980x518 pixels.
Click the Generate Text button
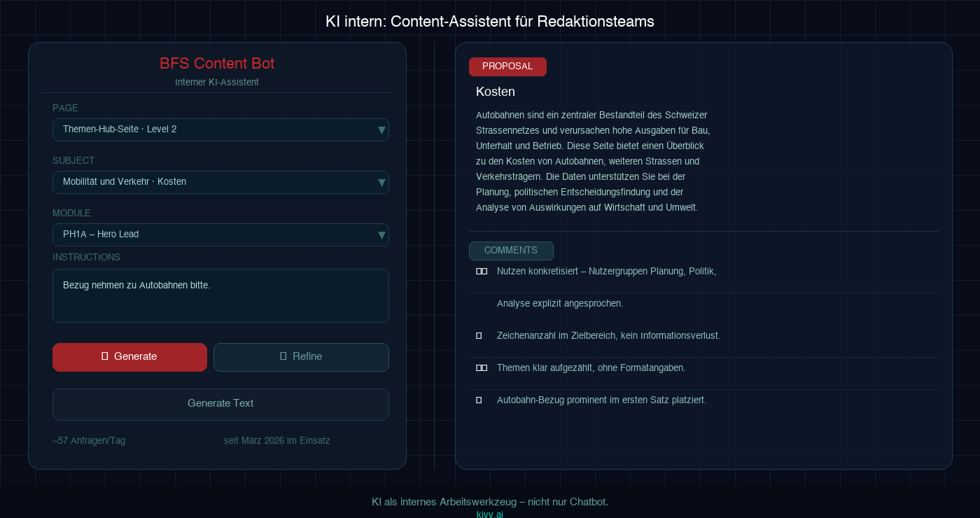pyautogui.click(x=220, y=404)
